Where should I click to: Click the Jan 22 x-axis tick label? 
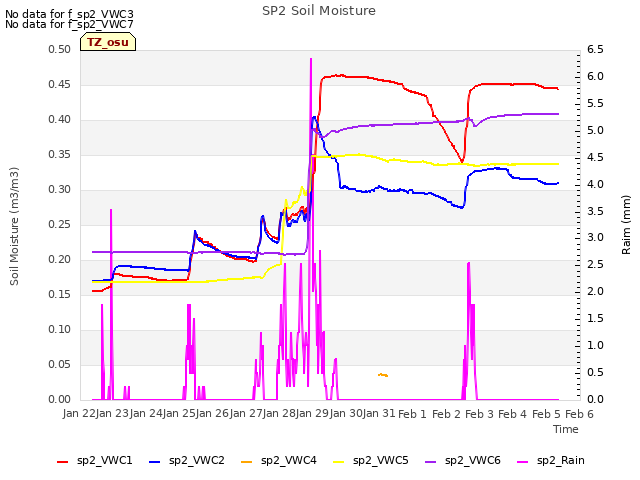pos(79,414)
